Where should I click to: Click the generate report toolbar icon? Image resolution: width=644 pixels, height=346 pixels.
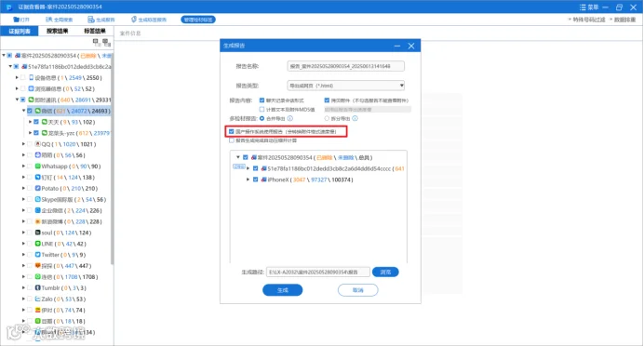pos(91,20)
